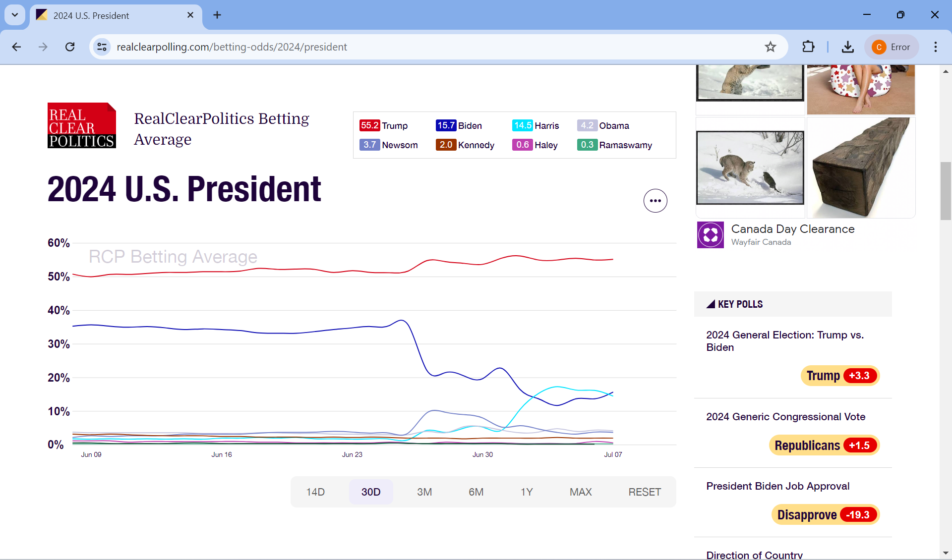Toggle the Obama 4.2 legend entry
The height and width of the screenshot is (560, 952).
[x=603, y=125]
